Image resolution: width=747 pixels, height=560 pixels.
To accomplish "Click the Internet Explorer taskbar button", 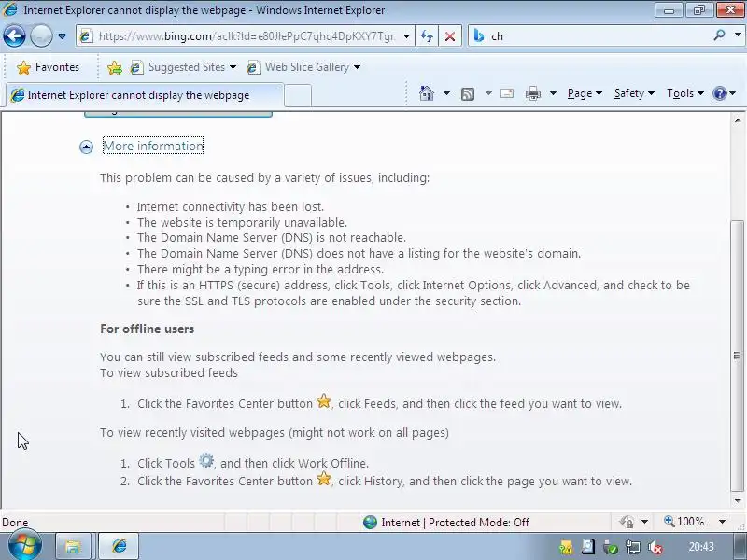I will (x=119, y=546).
